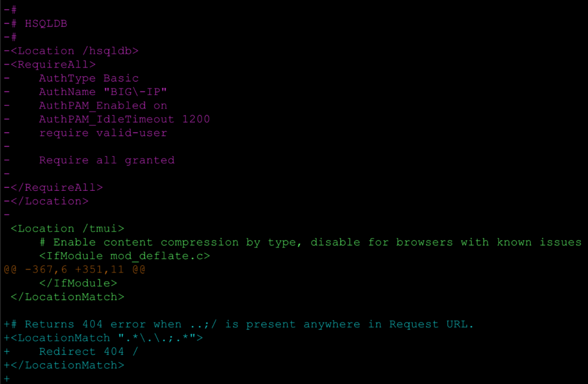Click the removed "<RequireAll>" opening tag
The width and height of the screenshot is (588, 384).
tap(52, 64)
